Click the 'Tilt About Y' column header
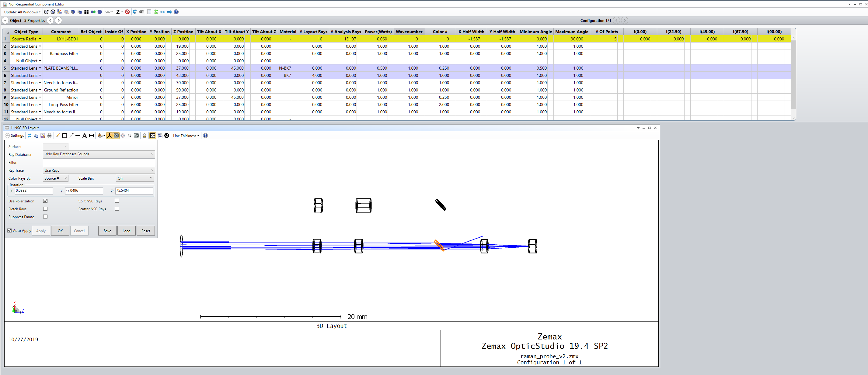The width and height of the screenshot is (868, 375). [236, 32]
